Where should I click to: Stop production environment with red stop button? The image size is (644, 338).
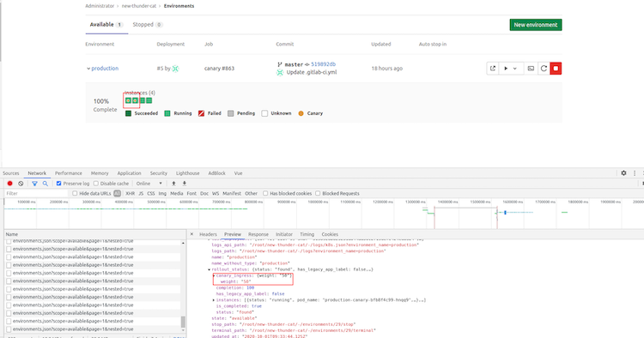click(556, 69)
